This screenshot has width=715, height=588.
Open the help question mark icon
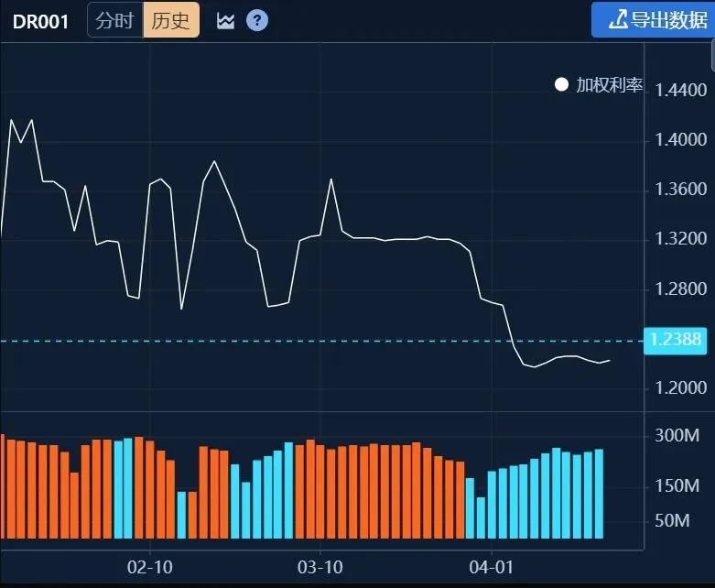click(x=257, y=20)
